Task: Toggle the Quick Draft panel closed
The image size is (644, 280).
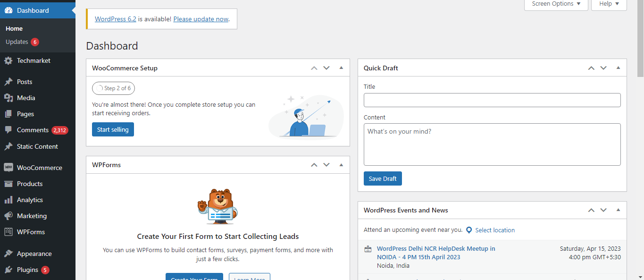Action: coord(618,68)
